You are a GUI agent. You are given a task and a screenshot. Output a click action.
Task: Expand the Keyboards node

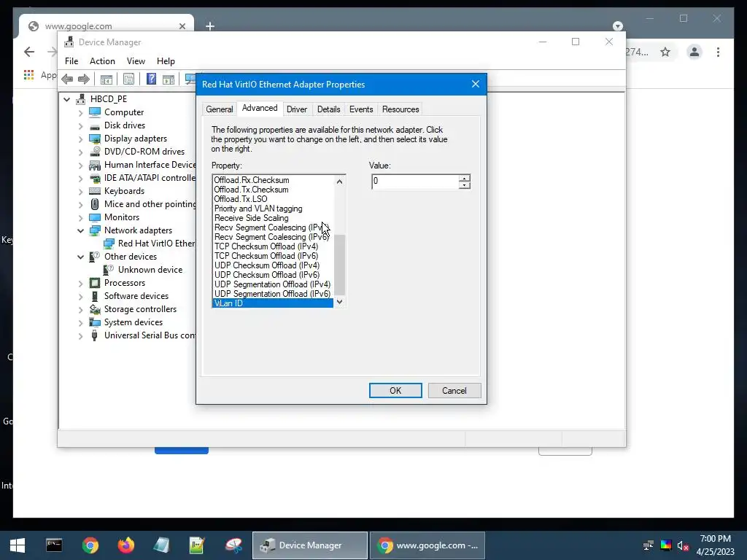80,192
